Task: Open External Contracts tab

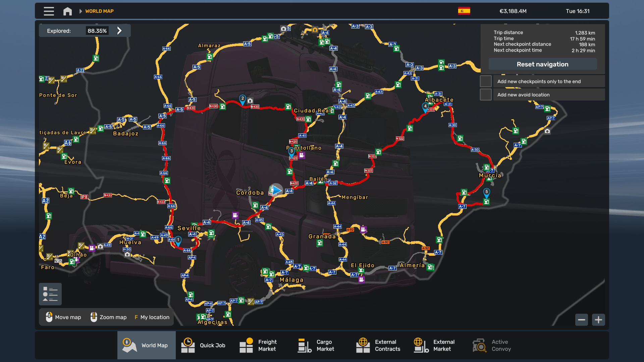Action: [378, 345]
